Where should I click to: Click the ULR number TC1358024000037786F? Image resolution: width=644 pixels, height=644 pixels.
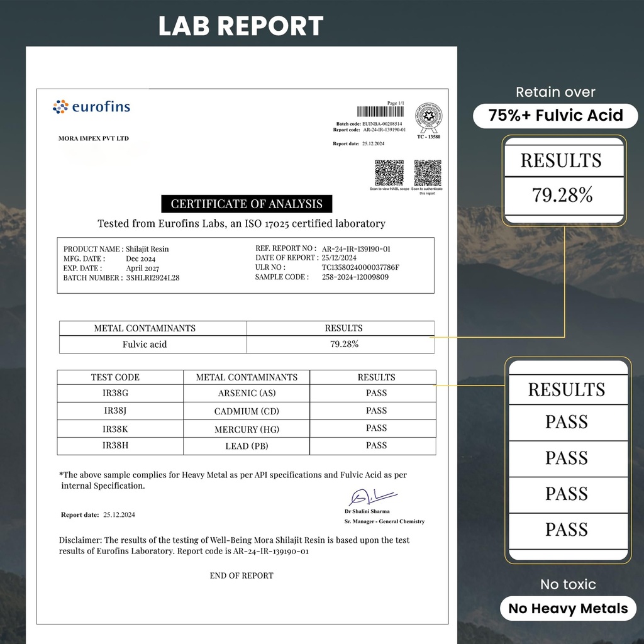(x=360, y=268)
